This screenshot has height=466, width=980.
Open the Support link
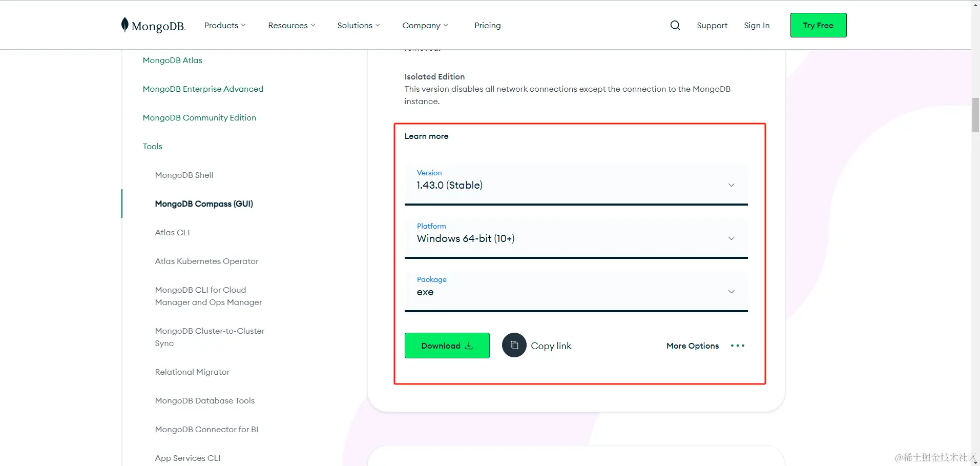[x=712, y=25]
